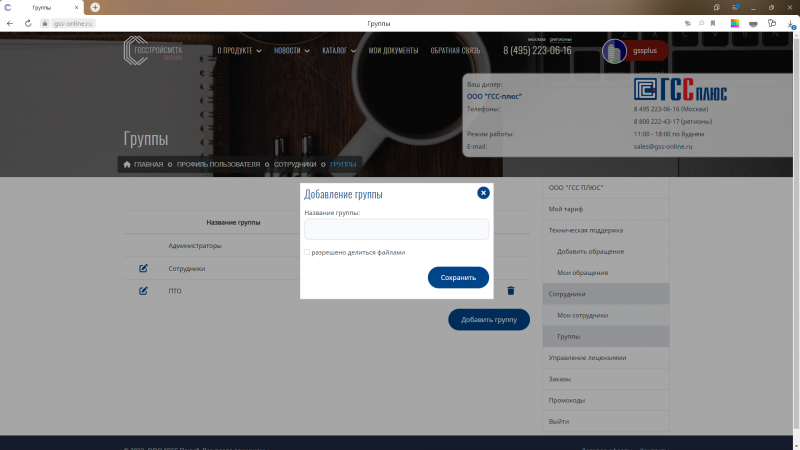
Task: Open ООО "ГСС-плюс" dealer link
Action: pyautogui.click(x=494, y=96)
